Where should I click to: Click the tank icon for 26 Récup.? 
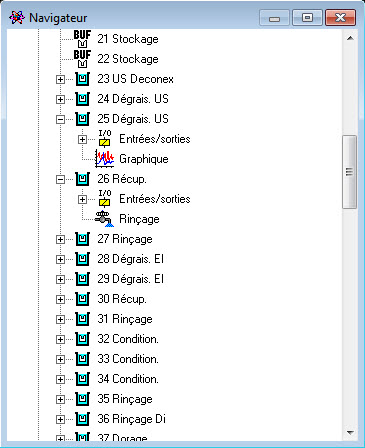pyautogui.click(x=82, y=179)
